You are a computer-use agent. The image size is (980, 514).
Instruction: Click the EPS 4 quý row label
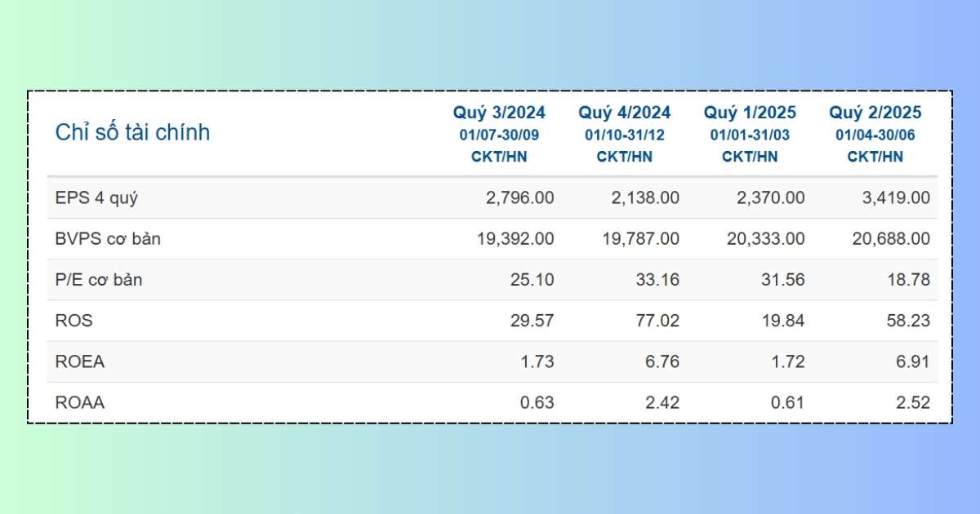(91, 197)
